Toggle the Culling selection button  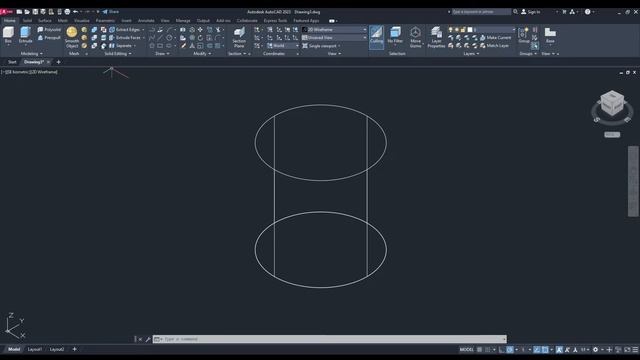[376, 37]
